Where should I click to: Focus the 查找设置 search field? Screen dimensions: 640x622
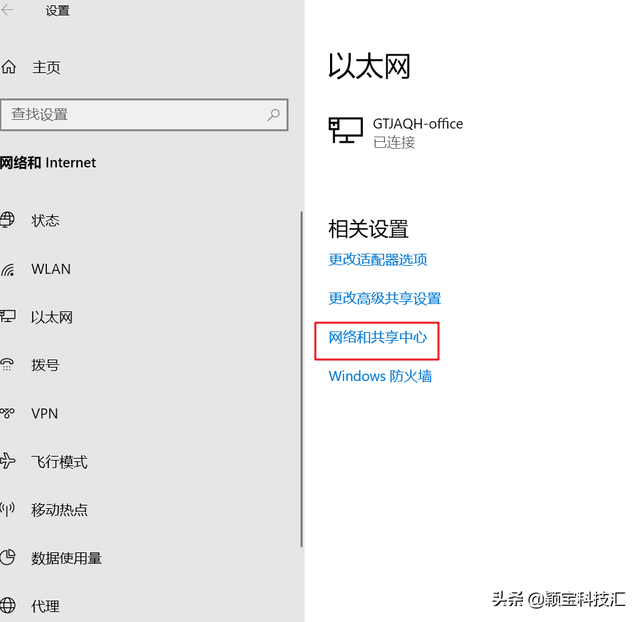click(x=144, y=115)
